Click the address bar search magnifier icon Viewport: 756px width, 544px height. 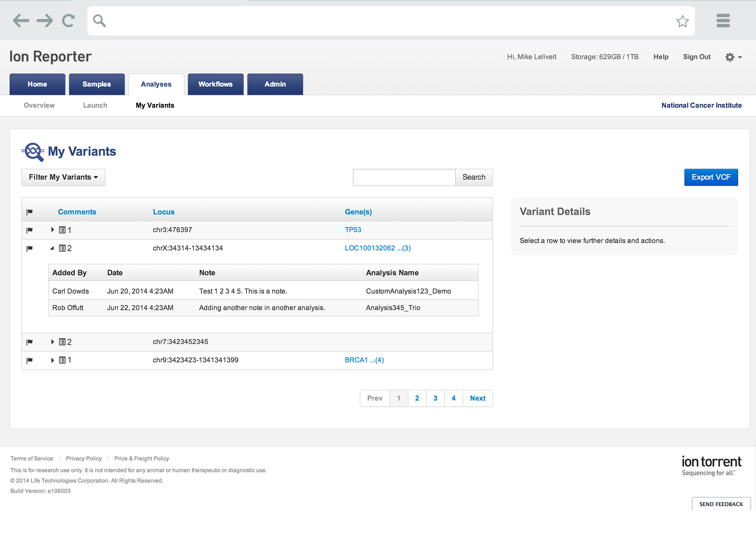[x=99, y=21]
